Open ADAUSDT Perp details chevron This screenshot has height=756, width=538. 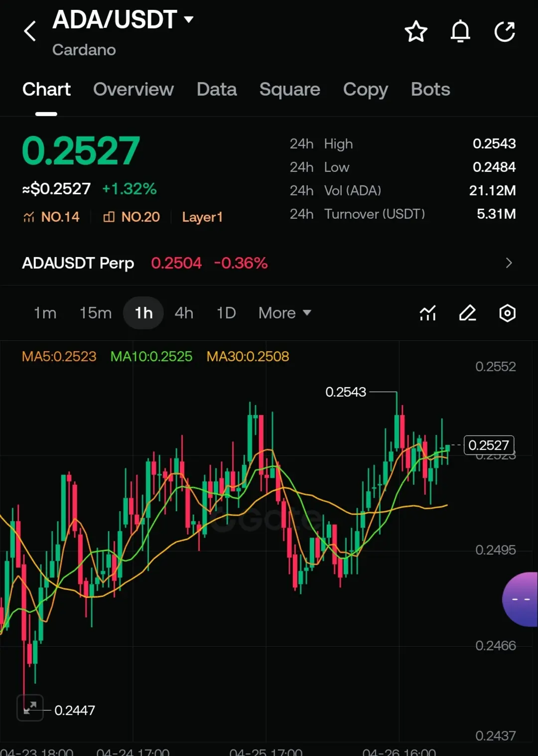pos(509,263)
